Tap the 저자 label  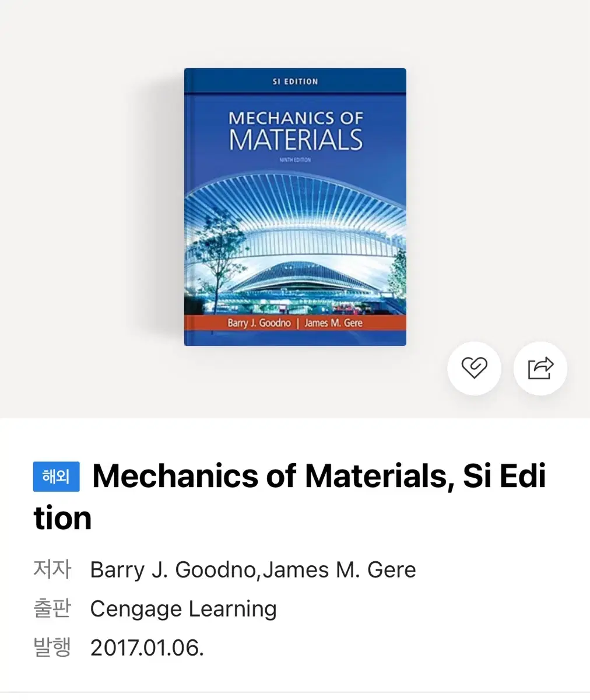tap(52, 569)
